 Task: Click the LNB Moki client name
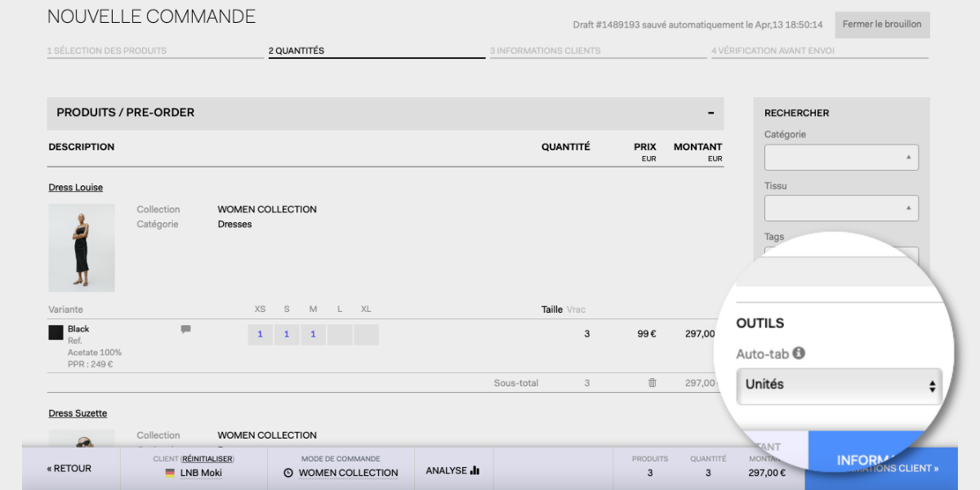(201, 473)
